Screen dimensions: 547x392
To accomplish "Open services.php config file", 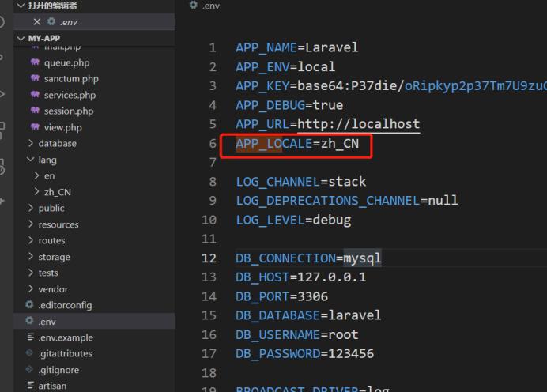I will [x=70, y=95].
